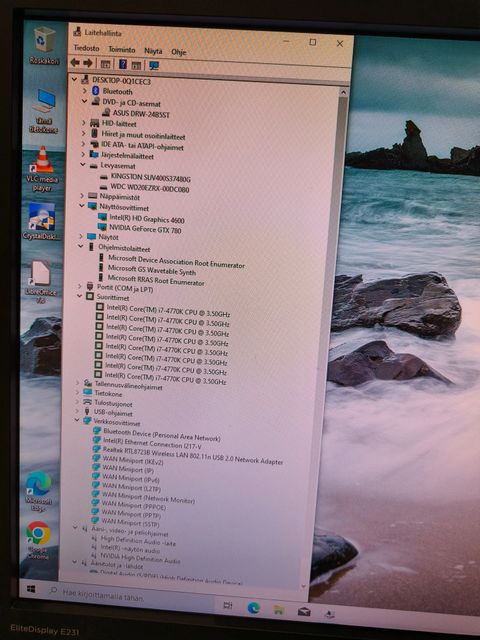
Task: Select Realtek RTL8723B Wireless LAN adapter
Action: click(x=193, y=456)
